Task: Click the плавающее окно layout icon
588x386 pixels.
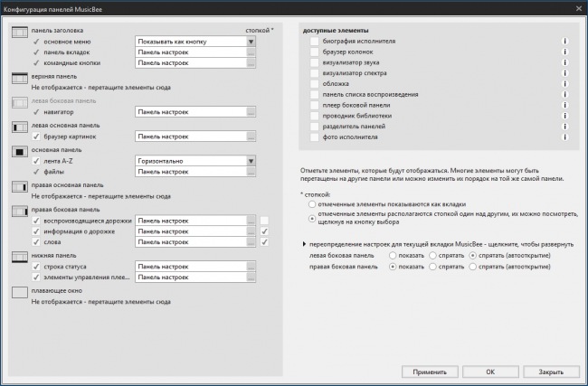Action: [20, 292]
